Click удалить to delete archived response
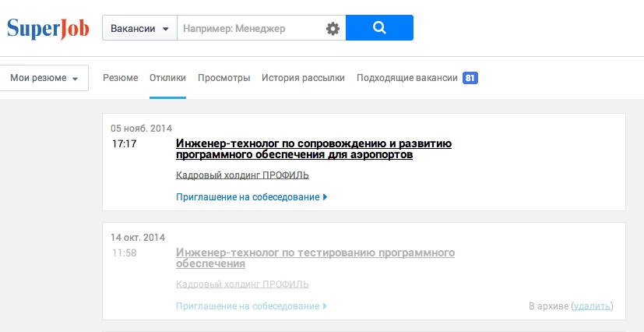Viewport: 644px width, 332px height. click(592, 306)
